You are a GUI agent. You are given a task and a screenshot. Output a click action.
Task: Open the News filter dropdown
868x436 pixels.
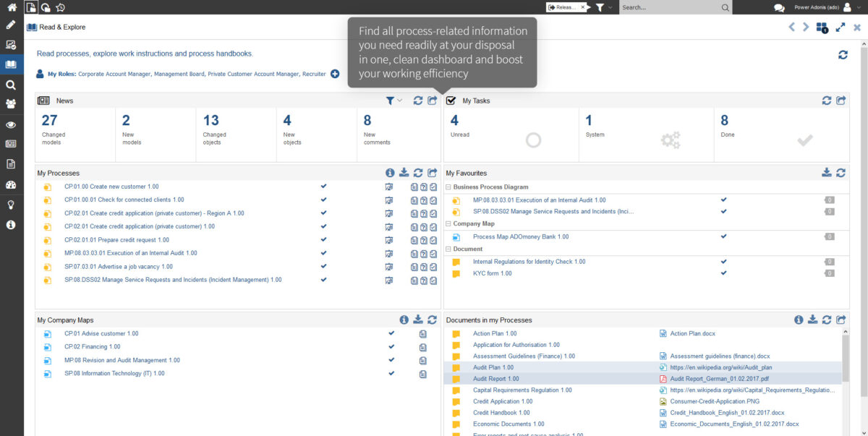coord(394,101)
